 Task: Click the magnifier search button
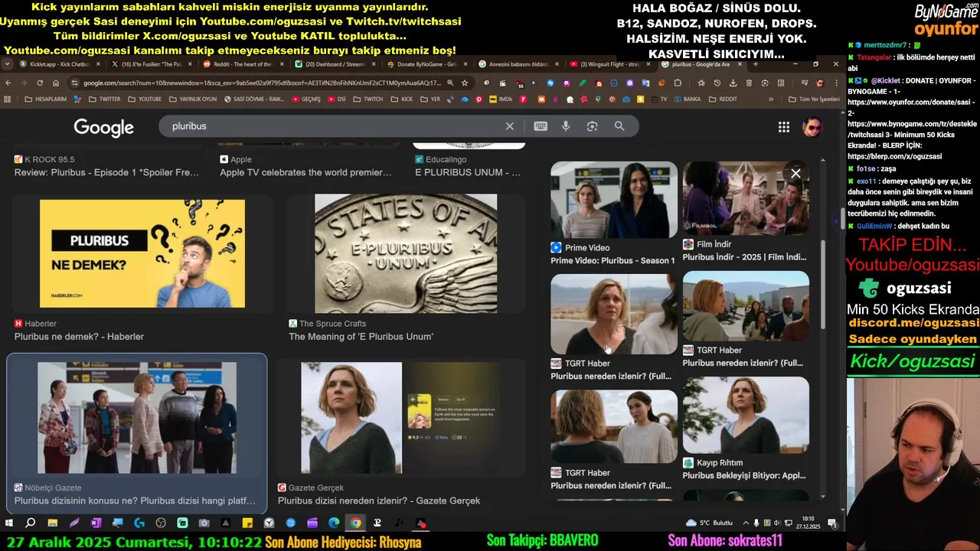pyautogui.click(x=619, y=126)
